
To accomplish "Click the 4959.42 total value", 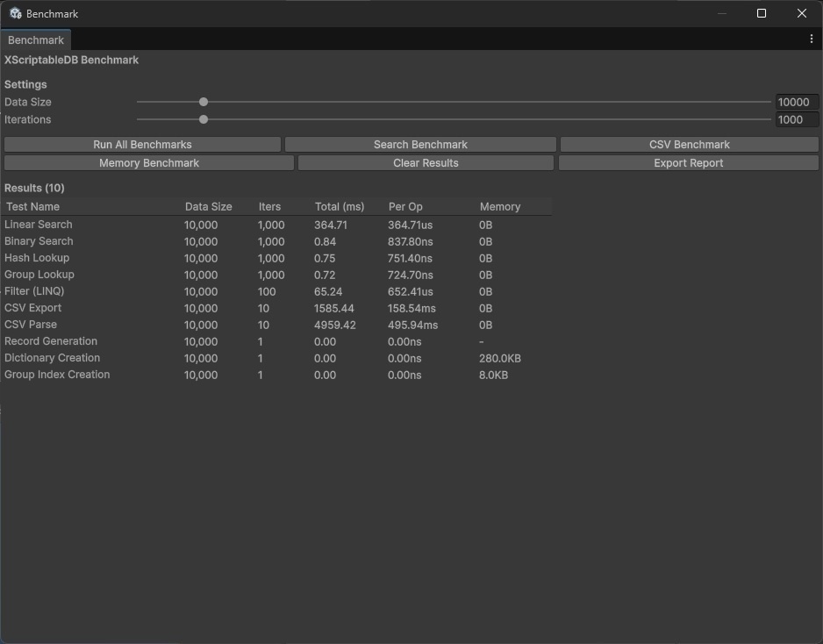I will (x=335, y=326).
